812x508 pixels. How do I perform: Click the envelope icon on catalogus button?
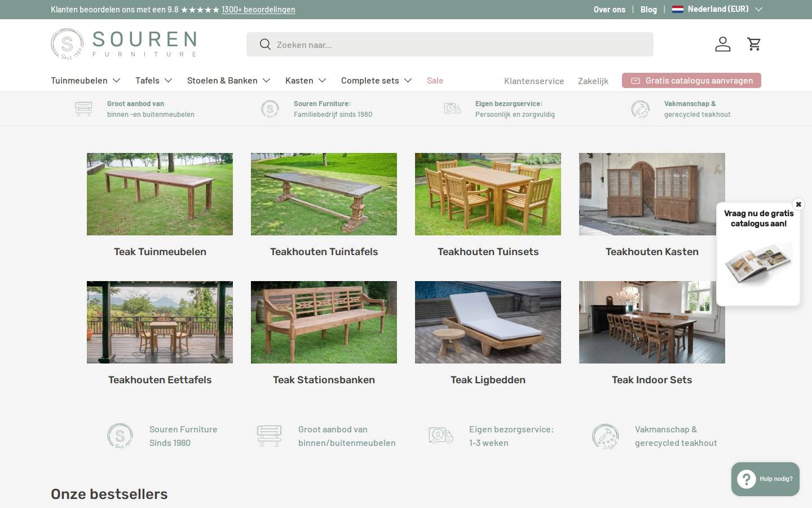pos(636,81)
